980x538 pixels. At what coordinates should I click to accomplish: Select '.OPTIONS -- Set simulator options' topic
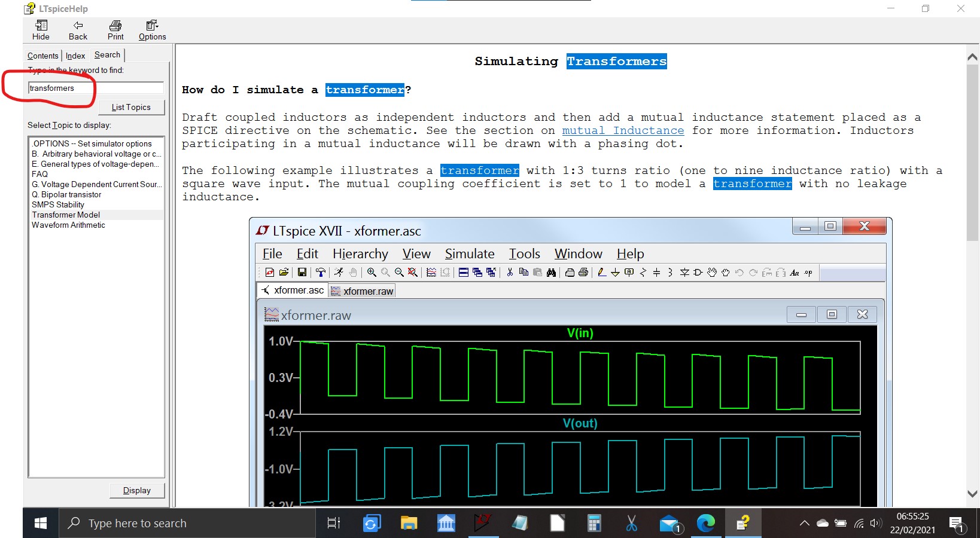(x=92, y=143)
